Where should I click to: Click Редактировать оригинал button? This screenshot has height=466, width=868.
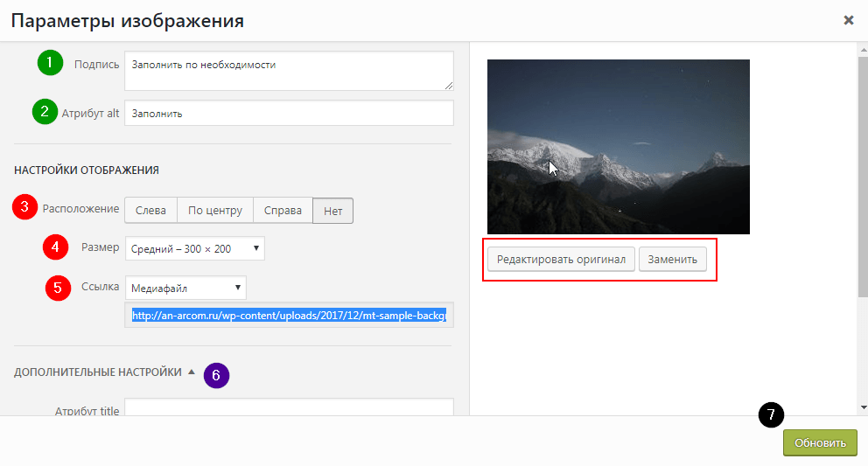tap(561, 259)
